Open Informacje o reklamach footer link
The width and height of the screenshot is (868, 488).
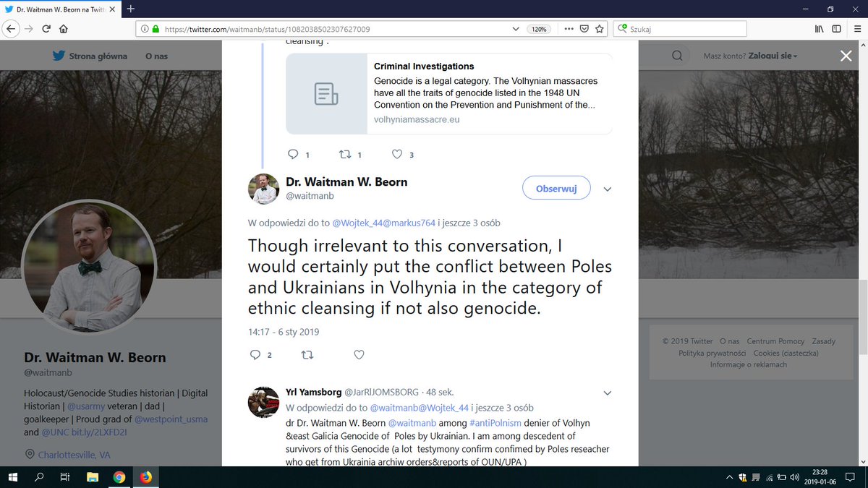pyautogui.click(x=748, y=364)
